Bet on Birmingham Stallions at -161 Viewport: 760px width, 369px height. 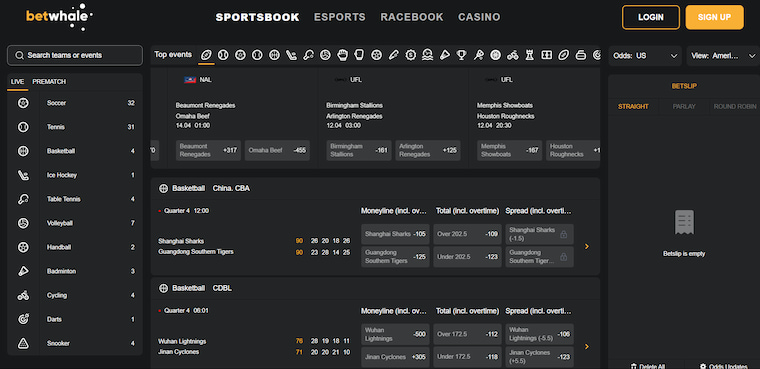click(x=359, y=150)
